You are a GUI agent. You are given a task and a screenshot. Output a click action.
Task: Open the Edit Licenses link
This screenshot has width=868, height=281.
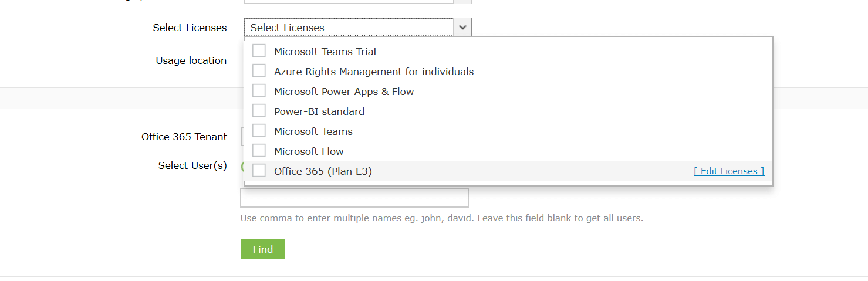point(729,171)
